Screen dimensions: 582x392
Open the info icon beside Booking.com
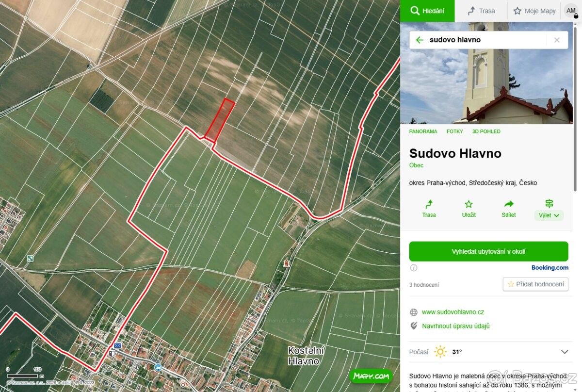[x=414, y=268]
